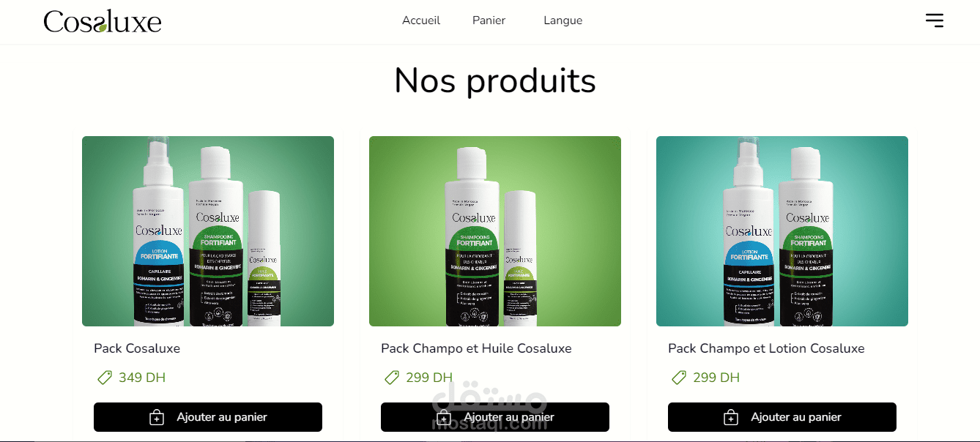Click the Cosaluxe logo

(x=103, y=21)
